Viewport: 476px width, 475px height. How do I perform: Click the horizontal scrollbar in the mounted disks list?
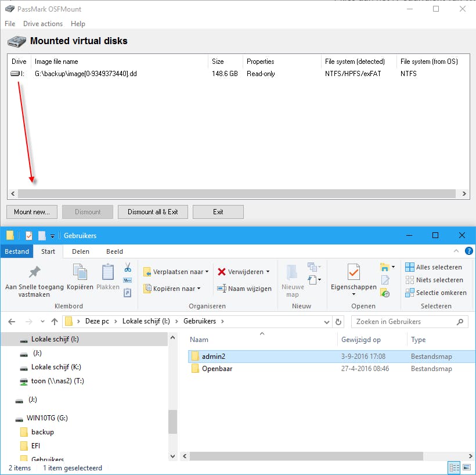(237, 193)
